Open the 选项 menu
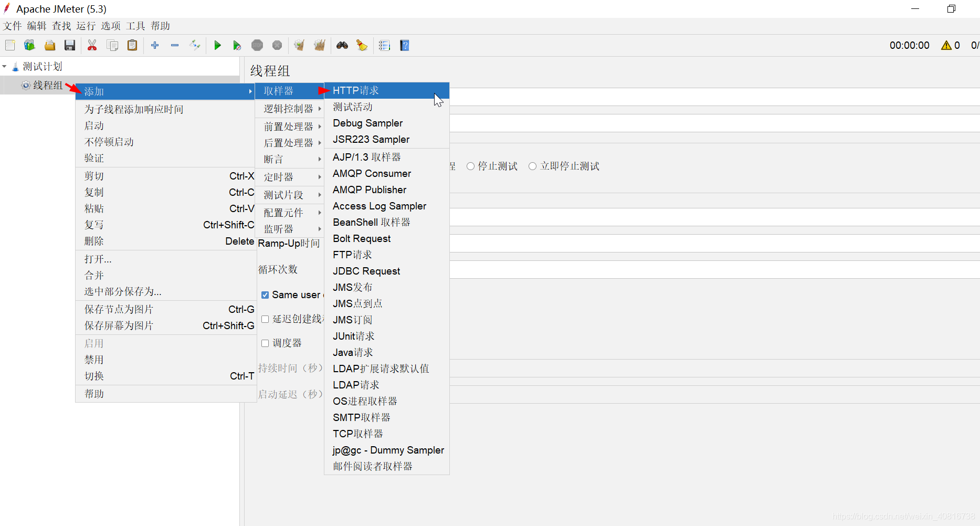 [111, 26]
